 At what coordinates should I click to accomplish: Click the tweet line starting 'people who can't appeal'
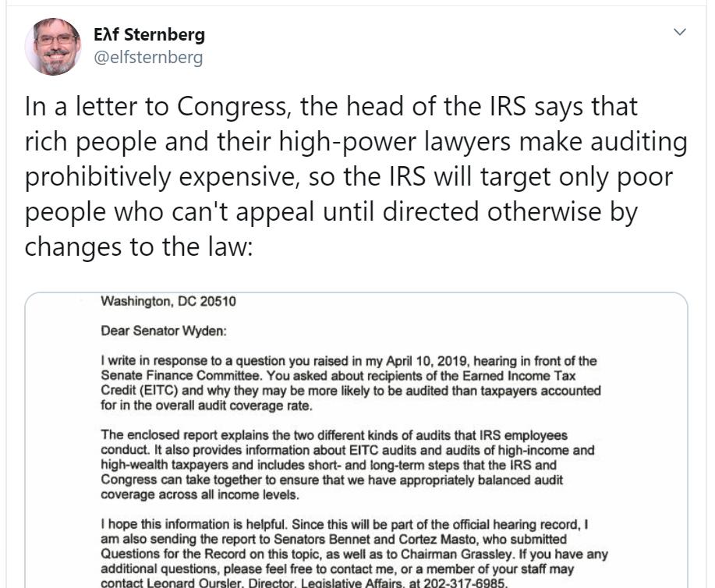pyautogui.click(x=331, y=211)
